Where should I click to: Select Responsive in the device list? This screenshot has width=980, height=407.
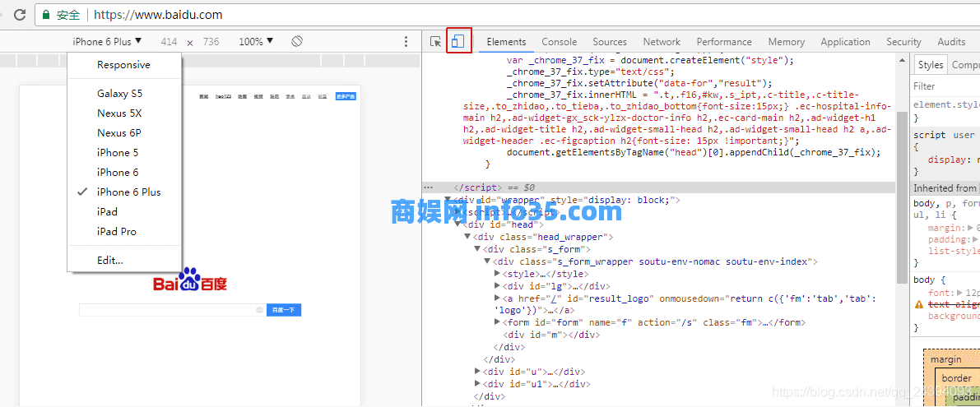123,65
